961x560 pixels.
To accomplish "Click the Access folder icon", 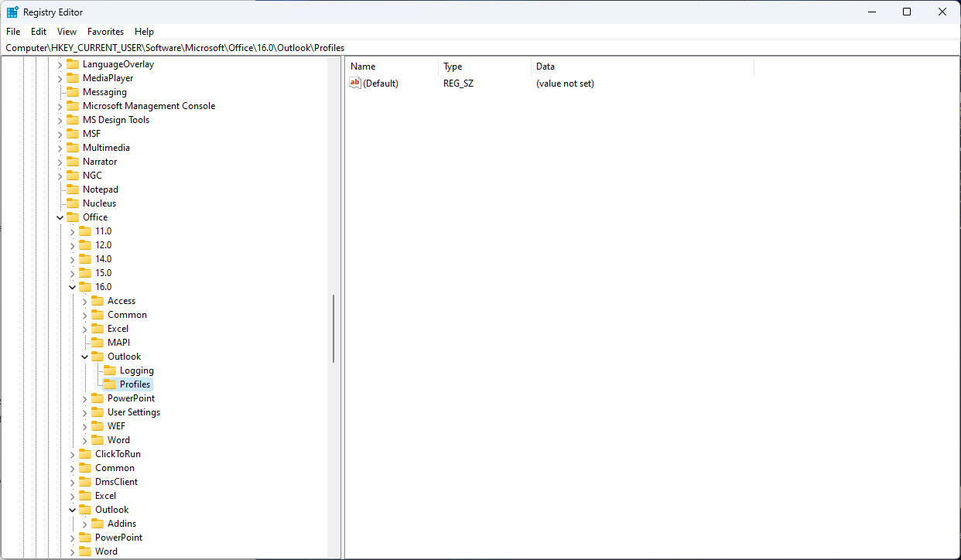I will (97, 301).
